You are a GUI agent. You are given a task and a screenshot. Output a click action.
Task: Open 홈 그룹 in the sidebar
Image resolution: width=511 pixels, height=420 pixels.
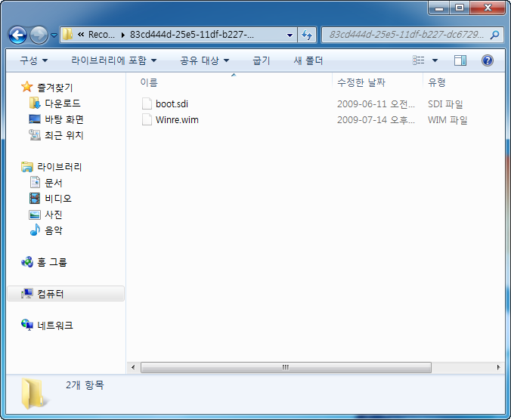click(52, 262)
